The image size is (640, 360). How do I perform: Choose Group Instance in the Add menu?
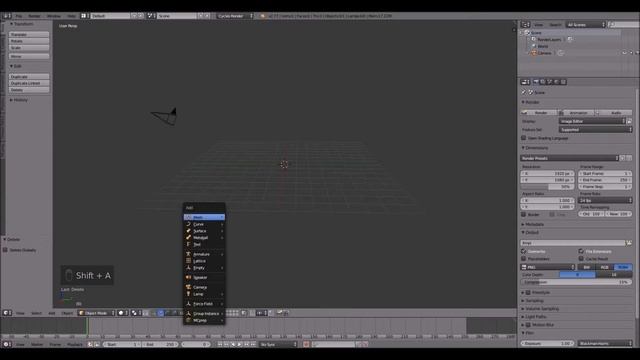pos(204,313)
